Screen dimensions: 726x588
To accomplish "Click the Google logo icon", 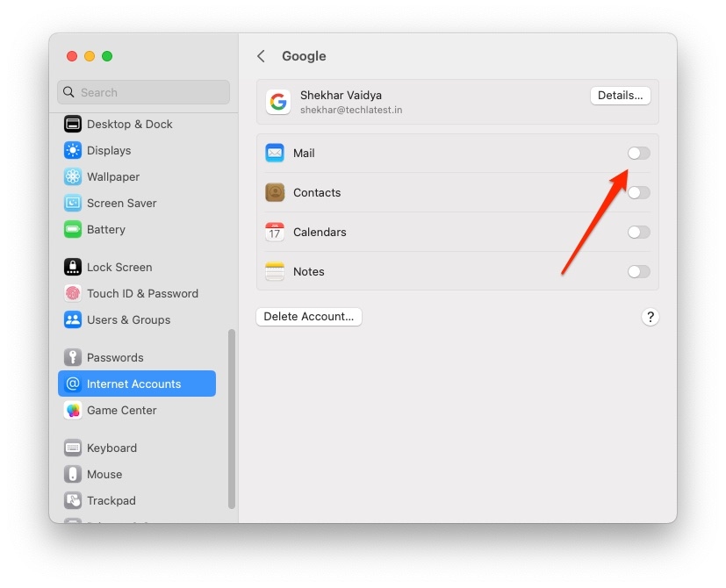I will (x=277, y=102).
